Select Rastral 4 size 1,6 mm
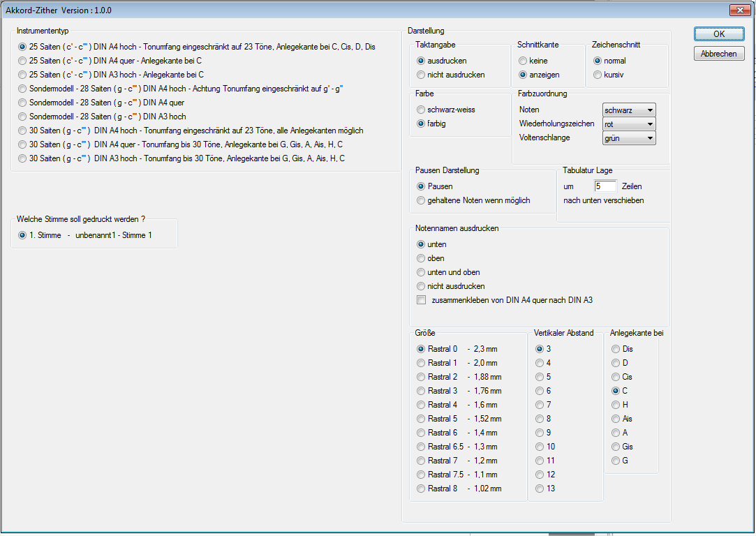The height and width of the screenshot is (536, 756). click(421, 405)
